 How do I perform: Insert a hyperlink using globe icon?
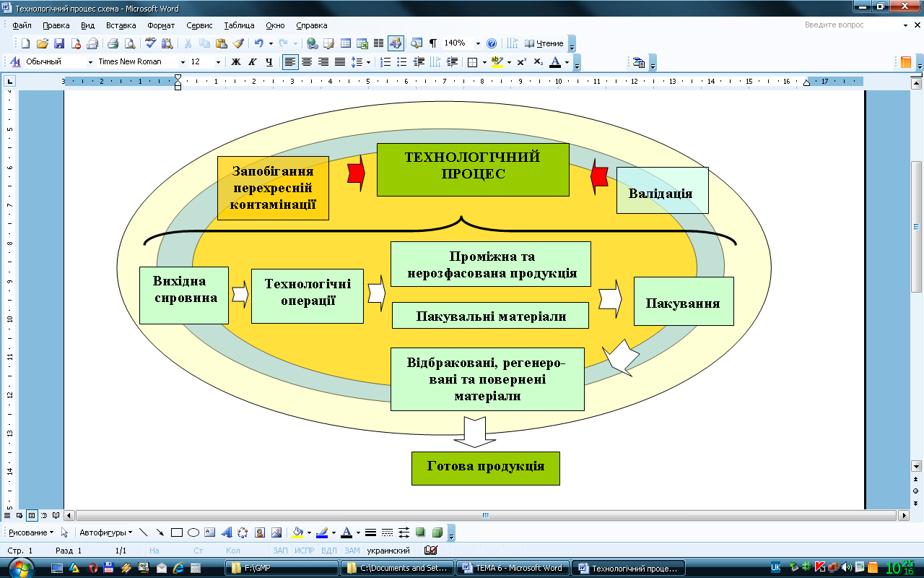[312, 43]
